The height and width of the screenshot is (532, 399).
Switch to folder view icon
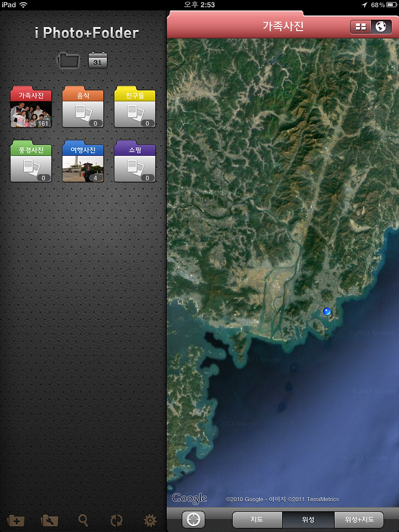(x=69, y=61)
